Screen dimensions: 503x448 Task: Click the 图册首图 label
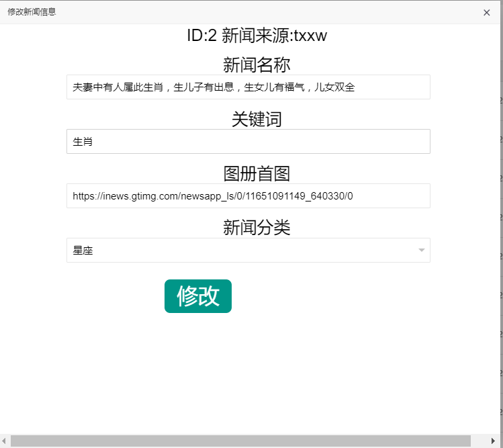pos(257,173)
